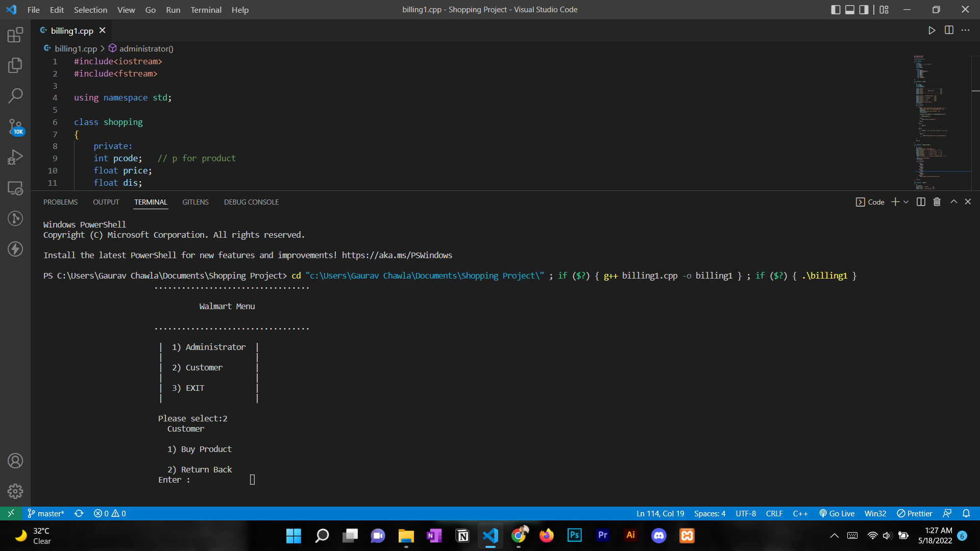Click the master* branch indicator

[x=45, y=513]
